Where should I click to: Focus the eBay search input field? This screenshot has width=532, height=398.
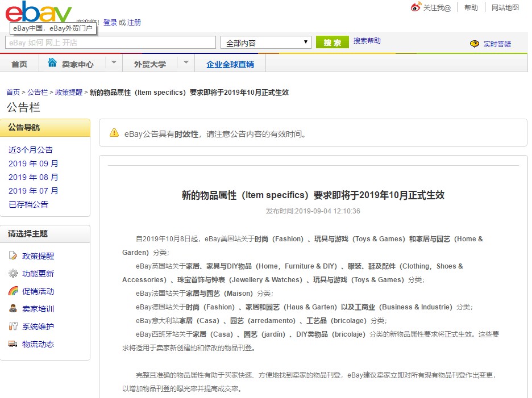110,43
